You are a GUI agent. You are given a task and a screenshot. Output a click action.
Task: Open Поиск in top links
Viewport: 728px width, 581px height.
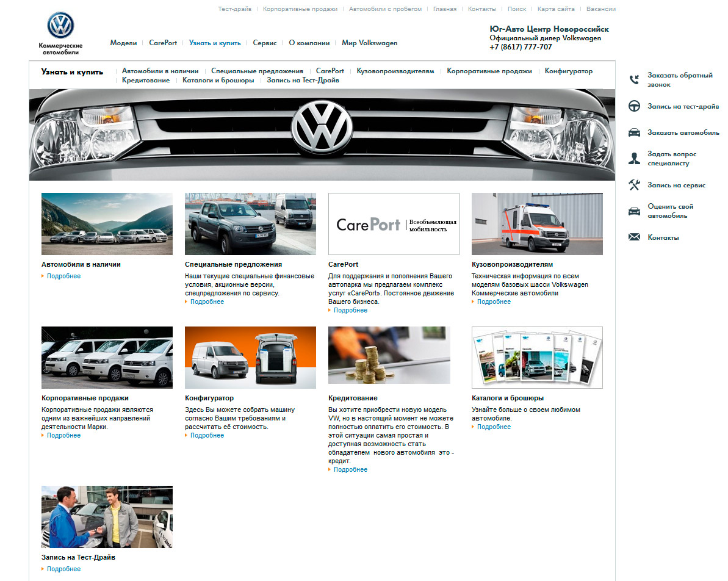[x=517, y=9]
